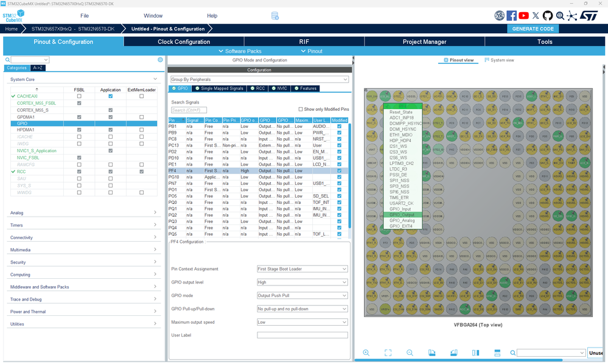This screenshot has width=608, height=364.
Task: Click the User Label input field
Action: coord(302,335)
